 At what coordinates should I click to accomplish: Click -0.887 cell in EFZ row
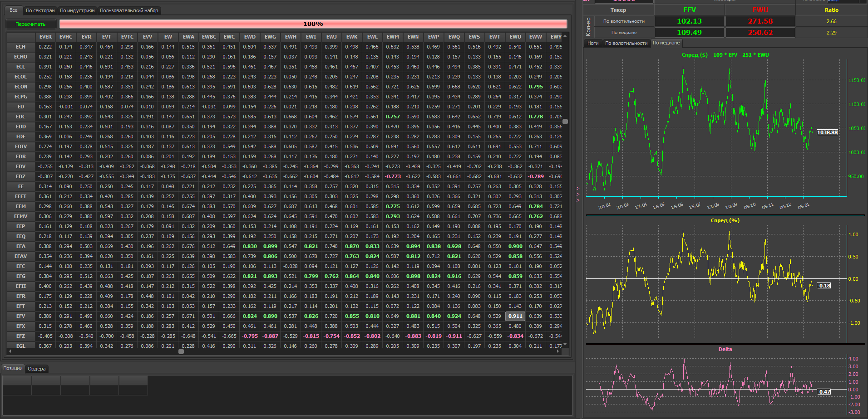click(270, 336)
